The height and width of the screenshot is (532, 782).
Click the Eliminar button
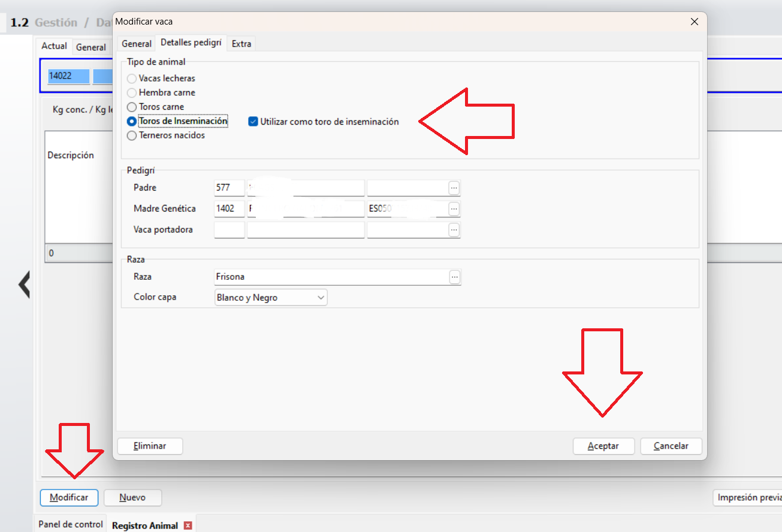tap(150, 446)
